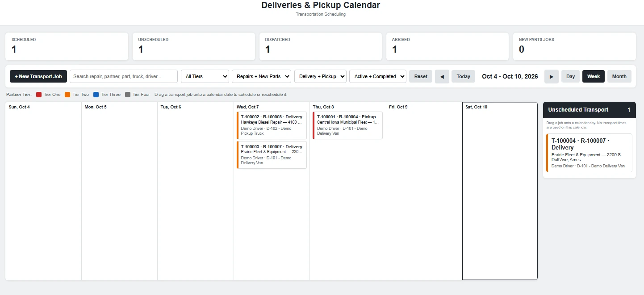The image size is (644, 295).
Task: Click the Tier One legend label
Action: [x=52, y=95]
